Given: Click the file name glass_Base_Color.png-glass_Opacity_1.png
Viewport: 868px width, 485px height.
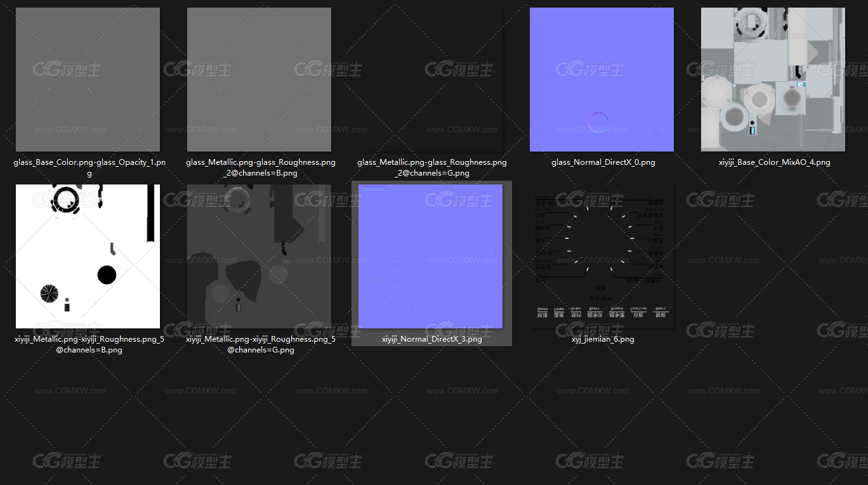Looking at the screenshot, I should tap(89, 167).
